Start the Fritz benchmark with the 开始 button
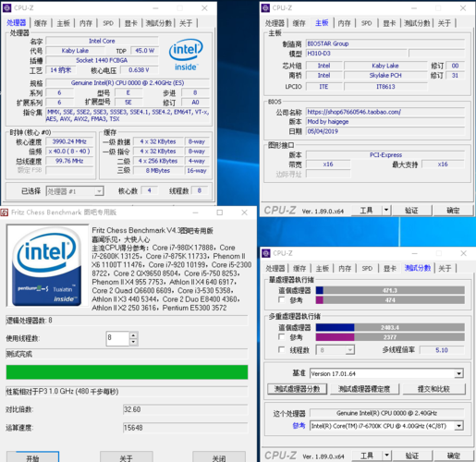Screen dimensions: 476x462 tap(32, 457)
